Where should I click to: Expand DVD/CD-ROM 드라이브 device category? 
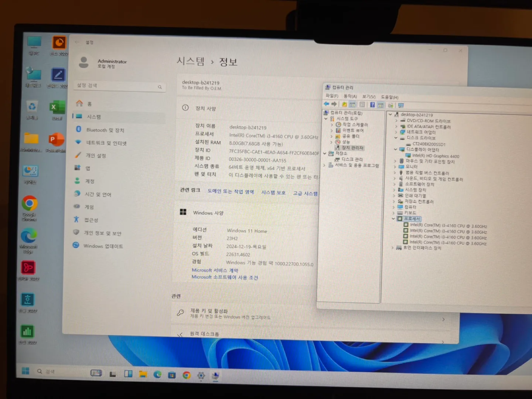click(x=396, y=120)
